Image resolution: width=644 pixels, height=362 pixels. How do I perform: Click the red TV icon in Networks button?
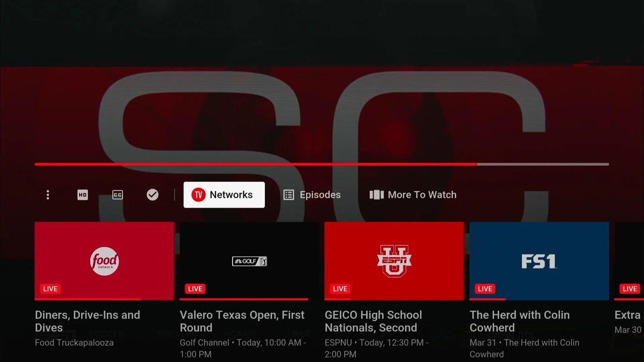[x=197, y=194]
